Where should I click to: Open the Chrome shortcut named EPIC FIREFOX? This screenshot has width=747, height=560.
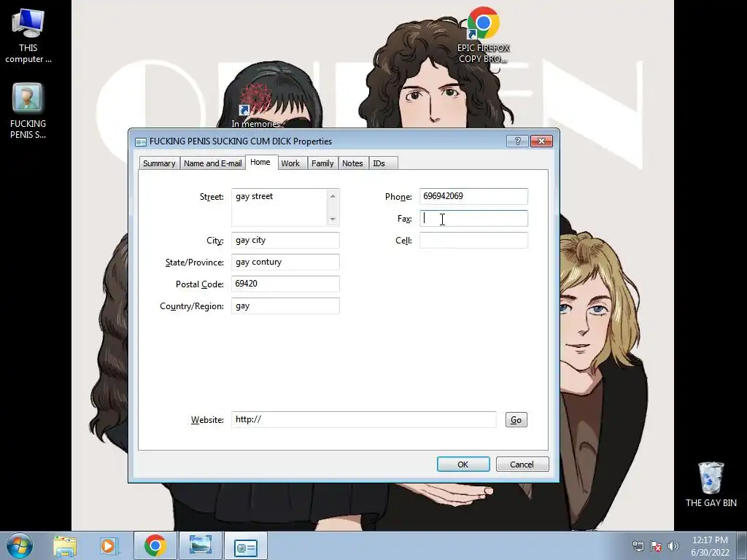tap(483, 35)
